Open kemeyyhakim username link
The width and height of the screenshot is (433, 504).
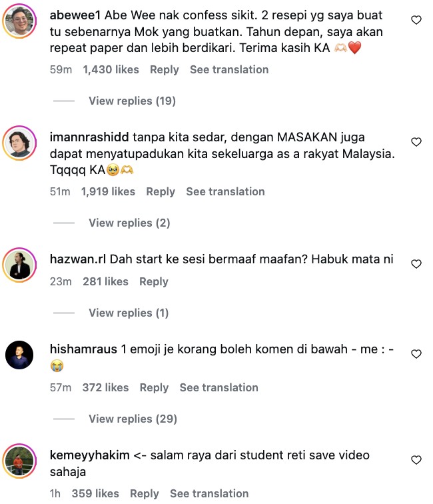tap(90, 455)
